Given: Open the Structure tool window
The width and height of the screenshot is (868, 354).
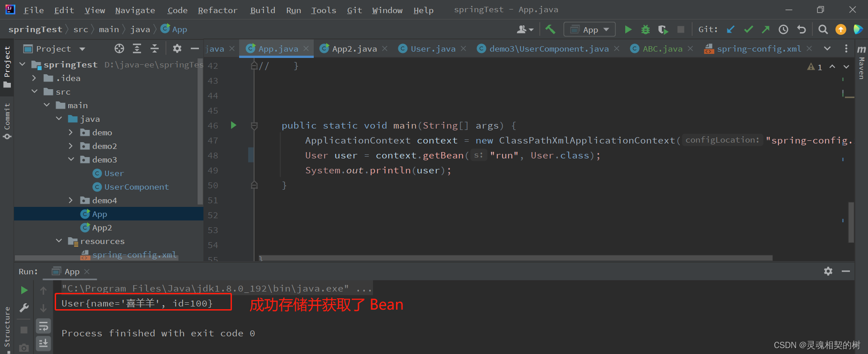Looking at the screenshot, I should pos(7,327).
